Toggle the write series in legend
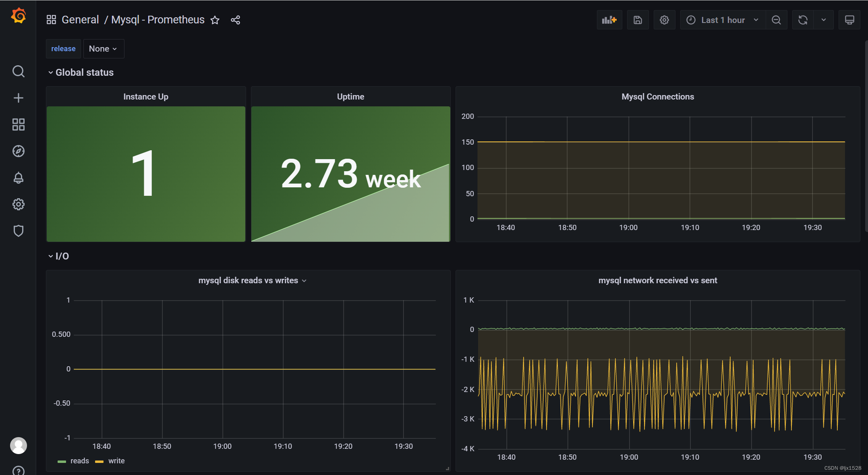Image resolution: width=868 pixels, height=475 pixels. tap(116, 461)
